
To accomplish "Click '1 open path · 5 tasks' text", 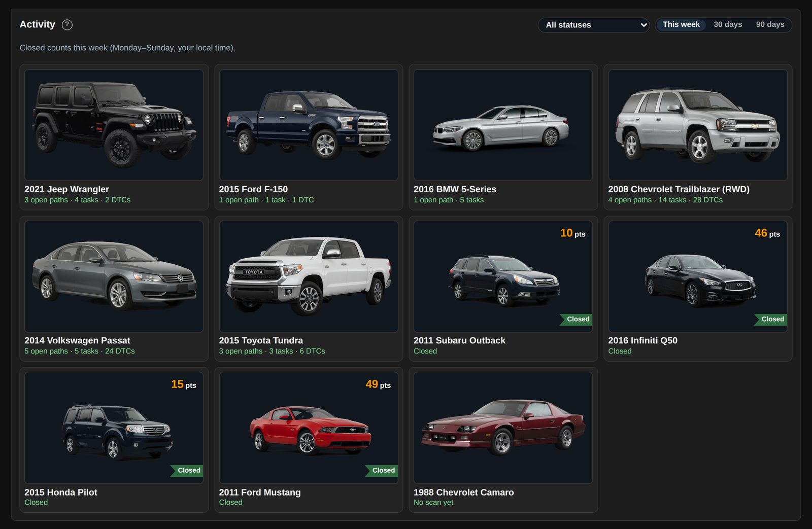I will coord(449,200).
